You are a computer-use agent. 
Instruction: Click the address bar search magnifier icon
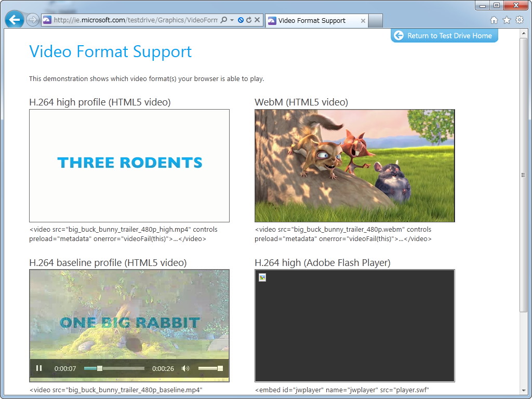tap(224, 20)
